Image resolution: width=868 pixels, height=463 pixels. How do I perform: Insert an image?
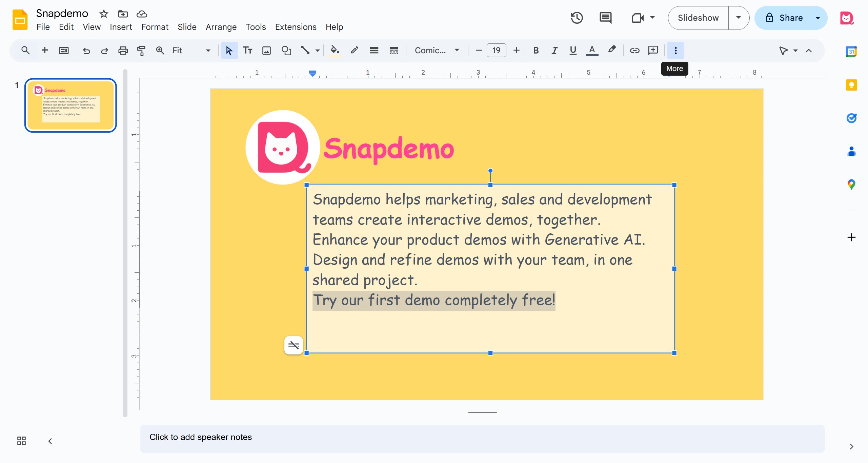point(267,51)
